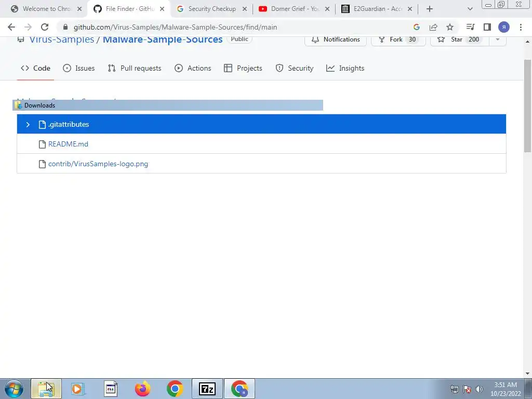This screenshot has width=532, height=399.
Task: Toggle the Chrome side panel icon
Action: click(487, 27)
